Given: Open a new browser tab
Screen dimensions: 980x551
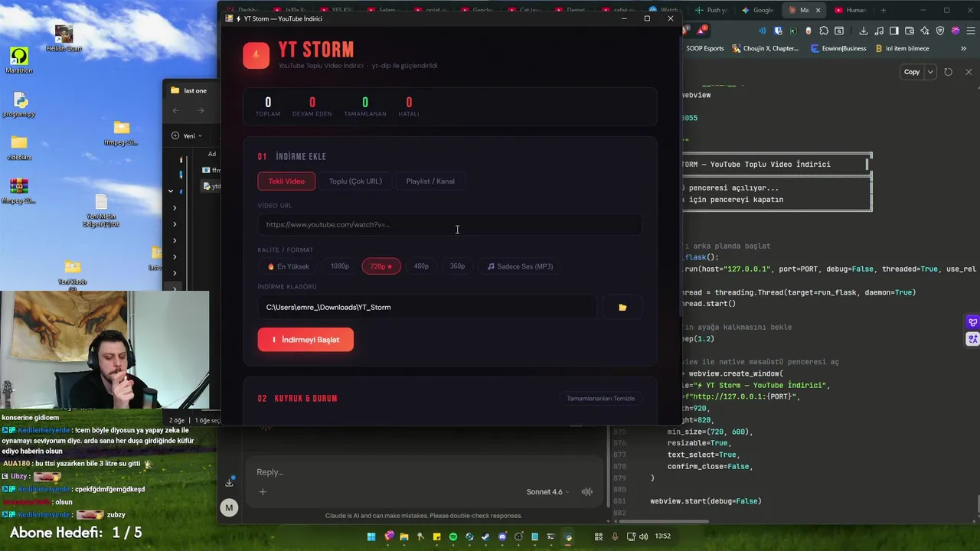Looking at the screenshot, I should (x=883, y=10).
